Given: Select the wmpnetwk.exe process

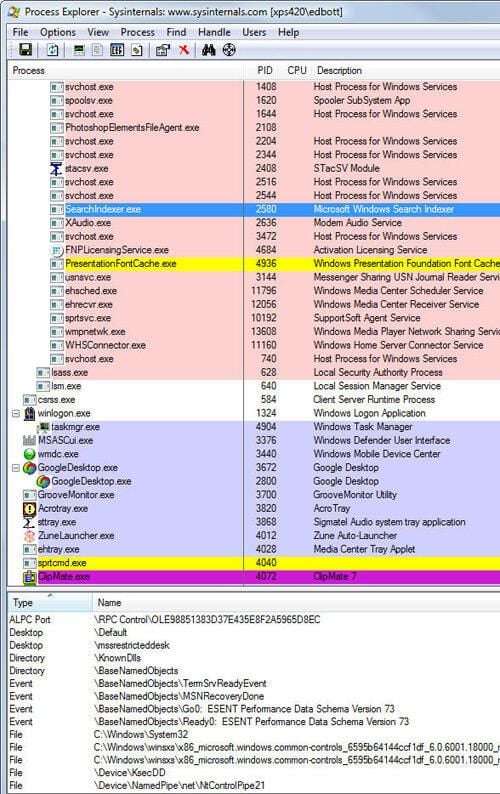Looking at the screenshot, I should pos(95,332).
